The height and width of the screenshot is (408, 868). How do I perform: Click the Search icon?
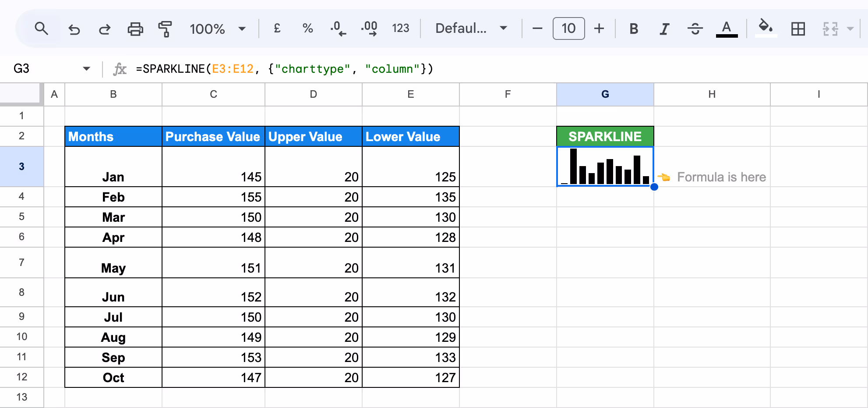coord(41,29)
